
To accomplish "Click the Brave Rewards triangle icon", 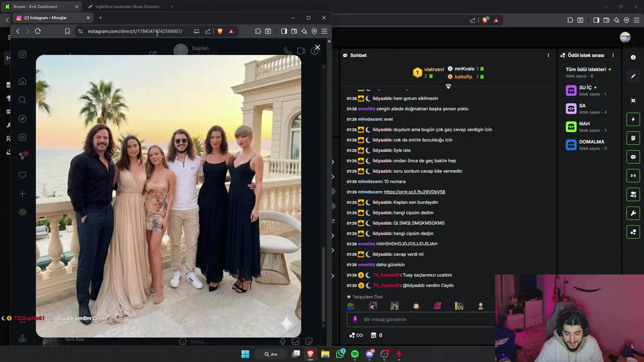I will pos(231,31).
